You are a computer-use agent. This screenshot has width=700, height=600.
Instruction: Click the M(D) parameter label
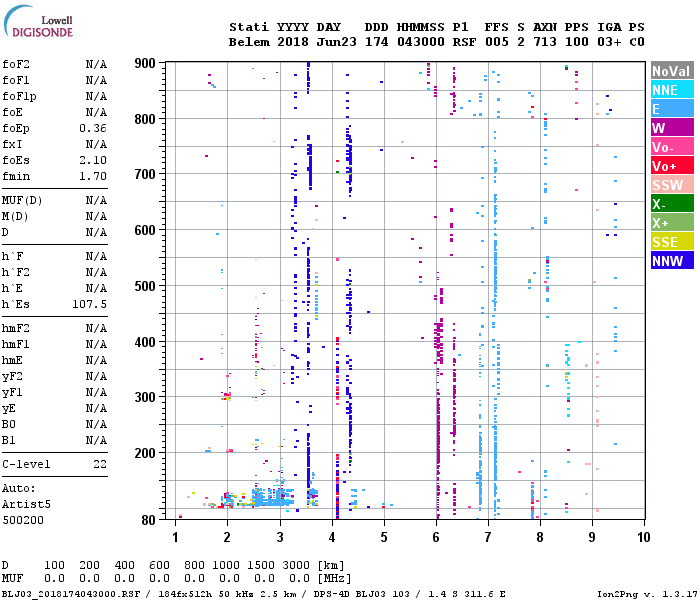click(16, 217)
